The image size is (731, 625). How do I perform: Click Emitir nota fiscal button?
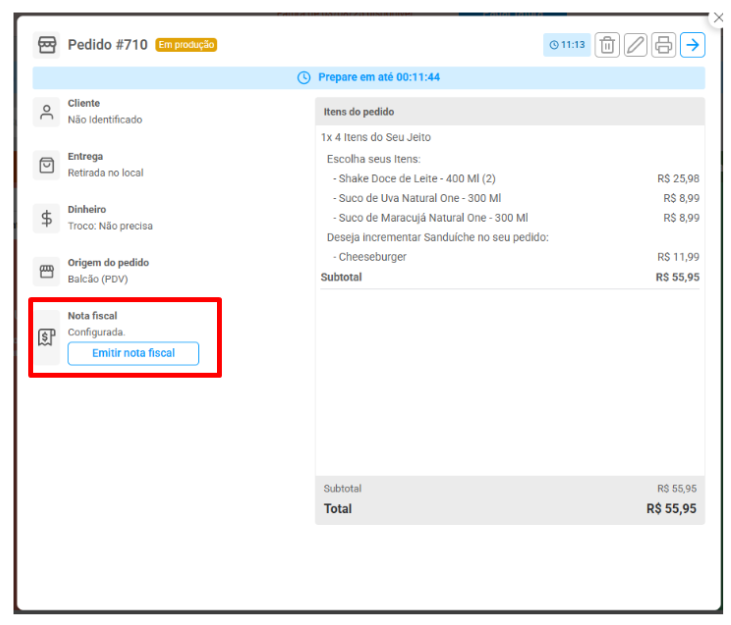coord(133,353)
